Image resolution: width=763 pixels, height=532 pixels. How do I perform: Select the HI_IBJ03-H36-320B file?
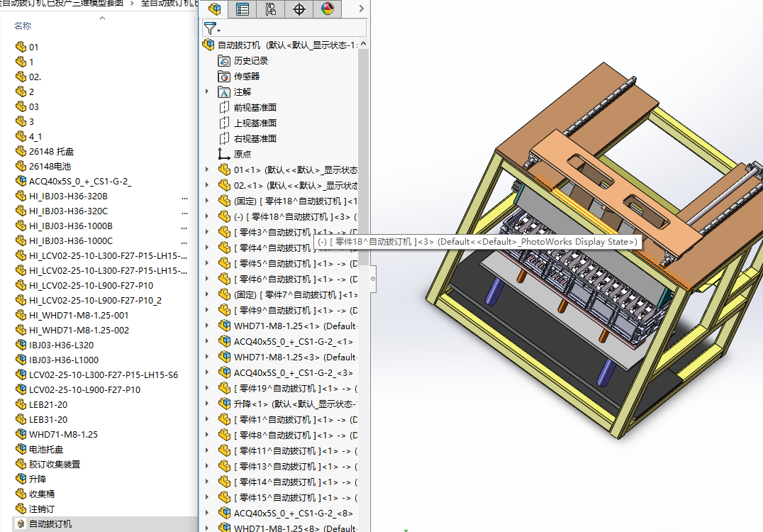[61, 196]
